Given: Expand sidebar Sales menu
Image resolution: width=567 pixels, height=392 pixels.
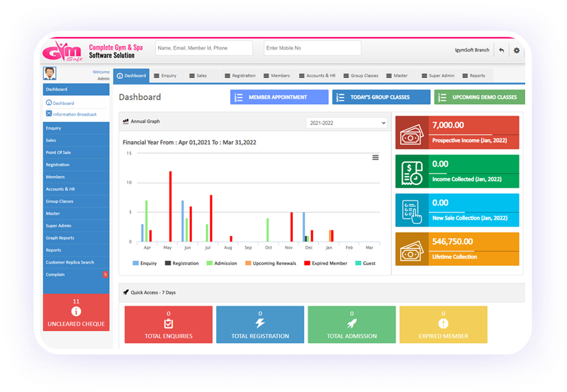Looking at the screenshot, I should (x=76, y=140).
